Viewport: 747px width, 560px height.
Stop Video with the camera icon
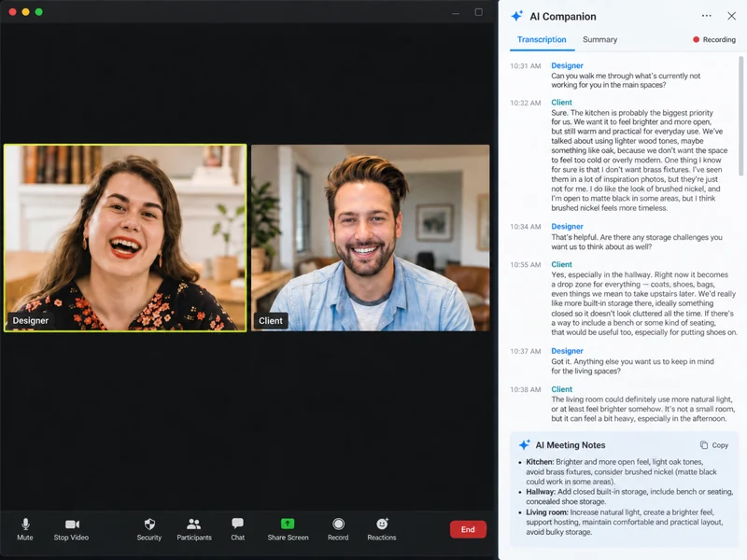72,529
